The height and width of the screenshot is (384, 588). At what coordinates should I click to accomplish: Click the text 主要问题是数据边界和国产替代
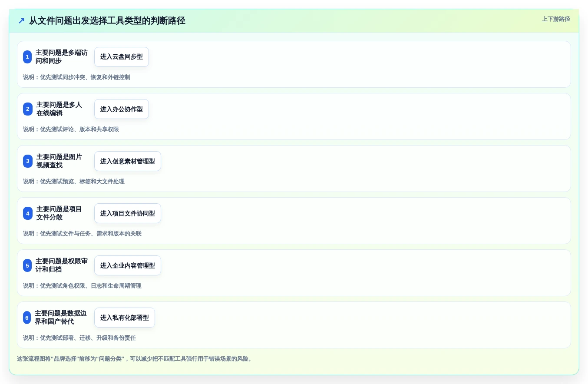click(61, 318)
